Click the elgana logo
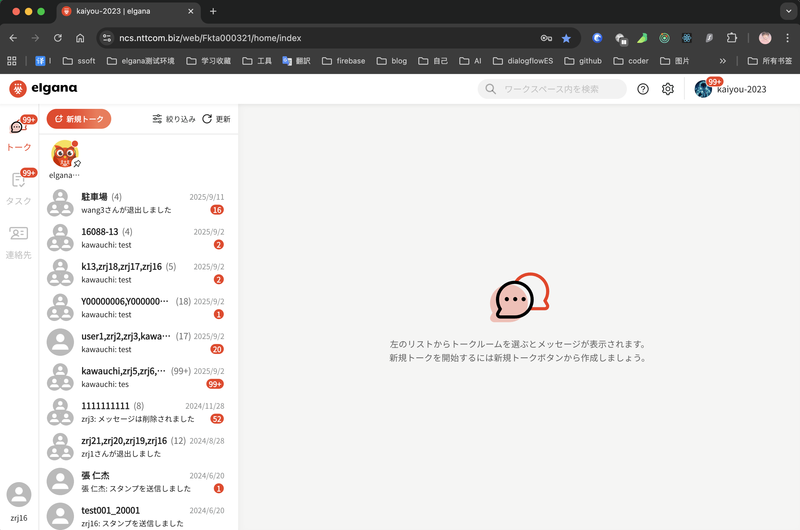The width and height of the screenshot is (800, 530). (43, 89)
